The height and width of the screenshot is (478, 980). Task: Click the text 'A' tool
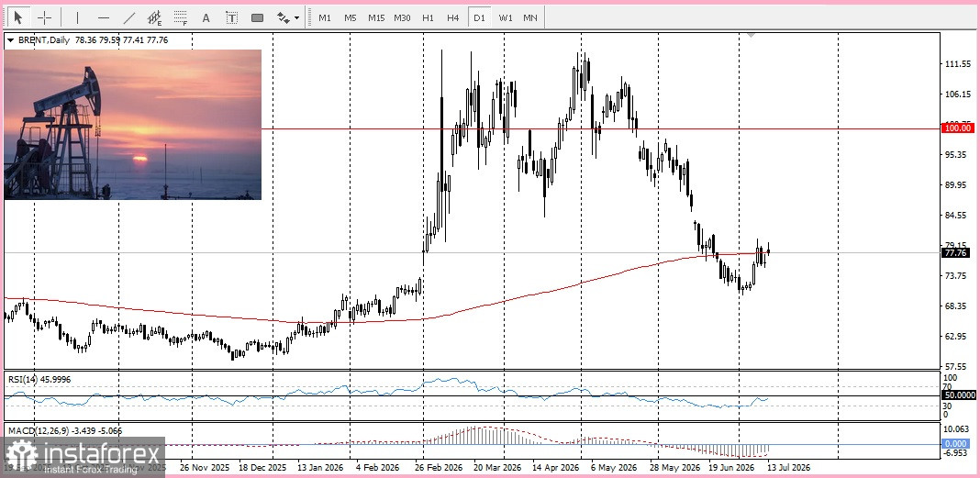pos(206,17)
